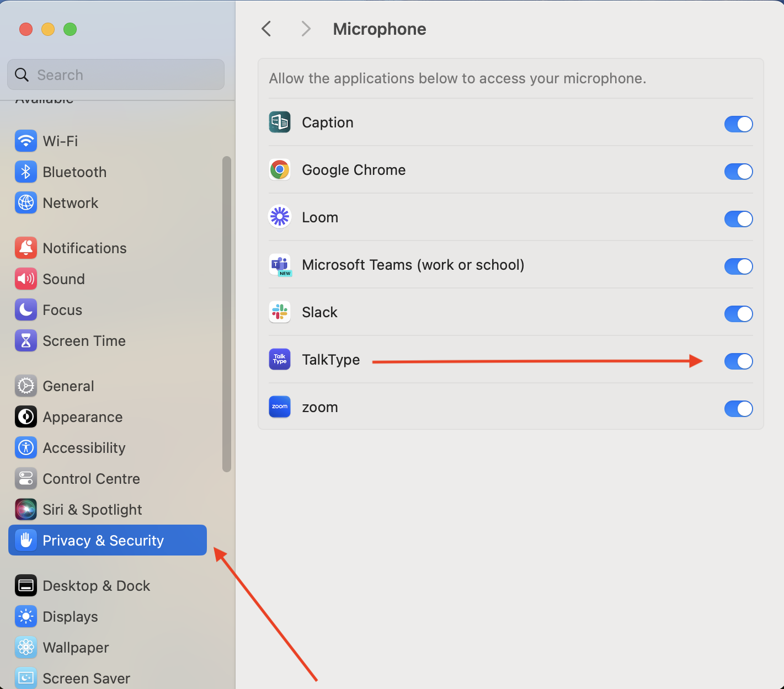The height and width of the screenshot is (689, 784).
Task: Select 'Desktop & Dock' label in sidebar
Action: (x=96, y=586)
